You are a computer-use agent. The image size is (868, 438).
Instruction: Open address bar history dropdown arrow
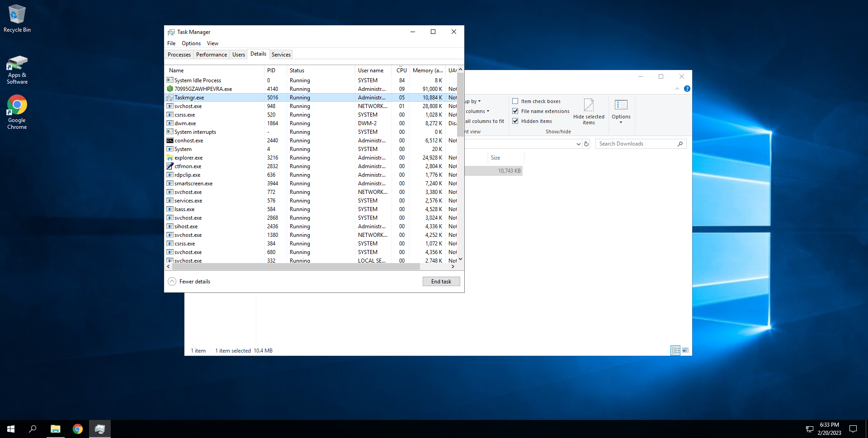(x=578, y=144)
